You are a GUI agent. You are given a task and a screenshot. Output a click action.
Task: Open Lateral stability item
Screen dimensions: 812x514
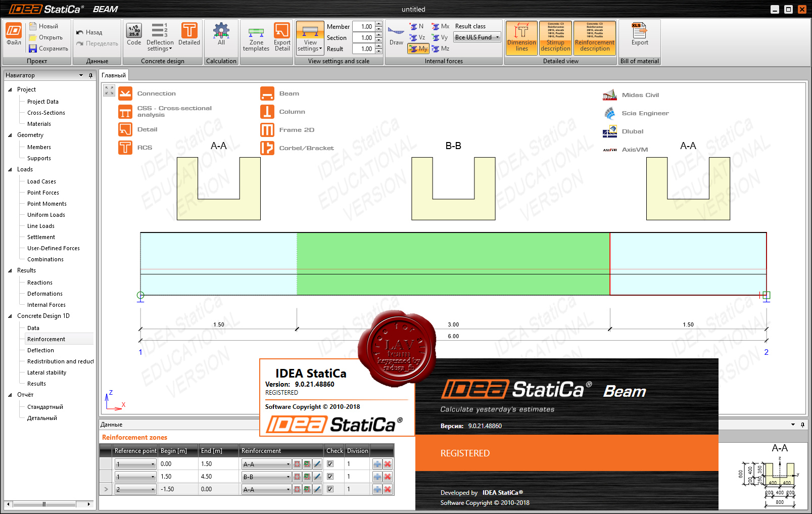[46, 372]
